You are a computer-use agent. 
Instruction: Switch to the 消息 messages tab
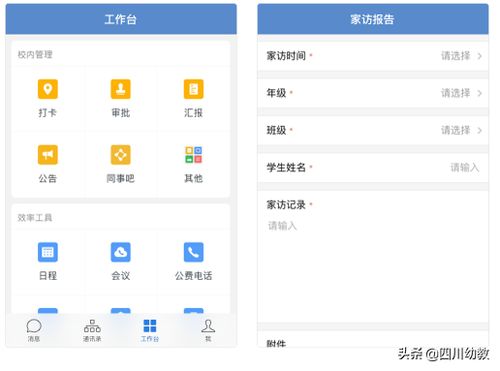point(34,330)
